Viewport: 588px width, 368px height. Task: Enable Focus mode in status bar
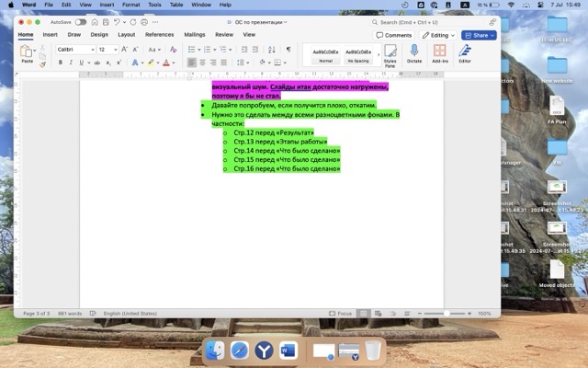pyautogui.click(x=342, y=313)
